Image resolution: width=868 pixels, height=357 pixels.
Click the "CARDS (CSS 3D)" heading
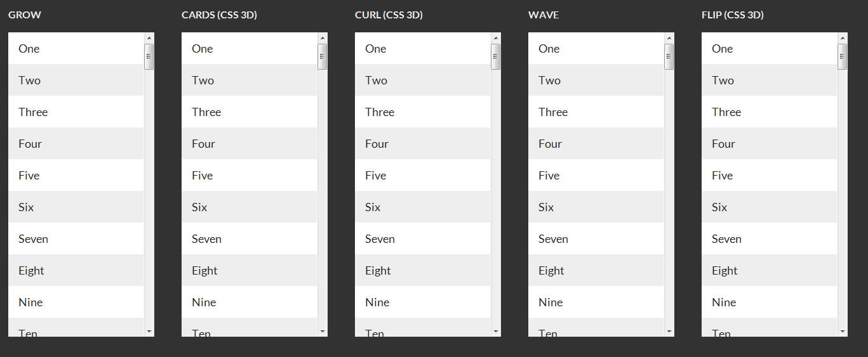pyautogui.click(x=219, y=15)
